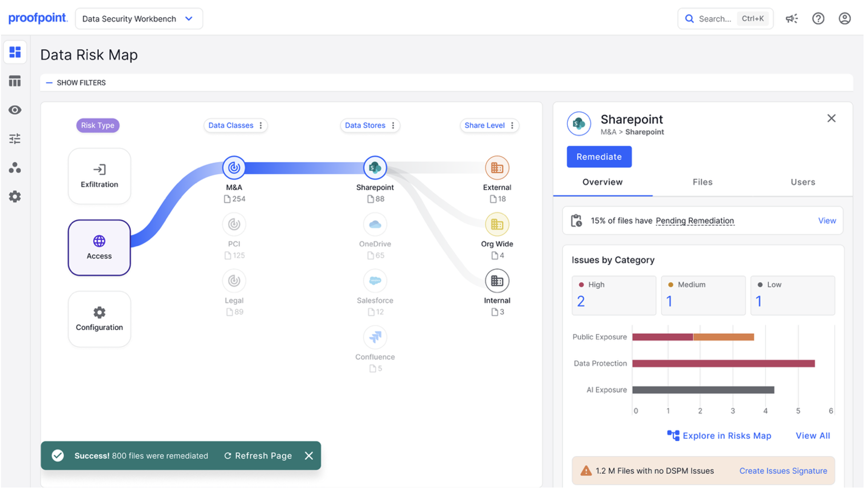868x493 pixels.
Task: Switch to the Users tab
Action: [x=802, y=182]
